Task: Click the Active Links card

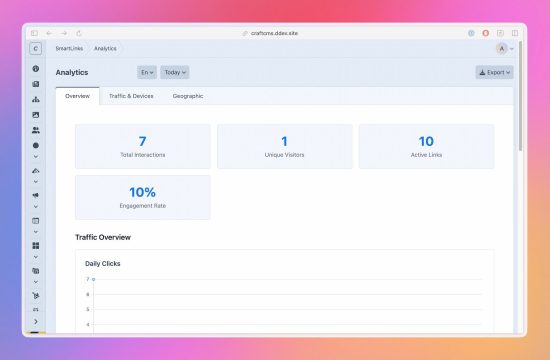Action: click(x=427, y=146)
